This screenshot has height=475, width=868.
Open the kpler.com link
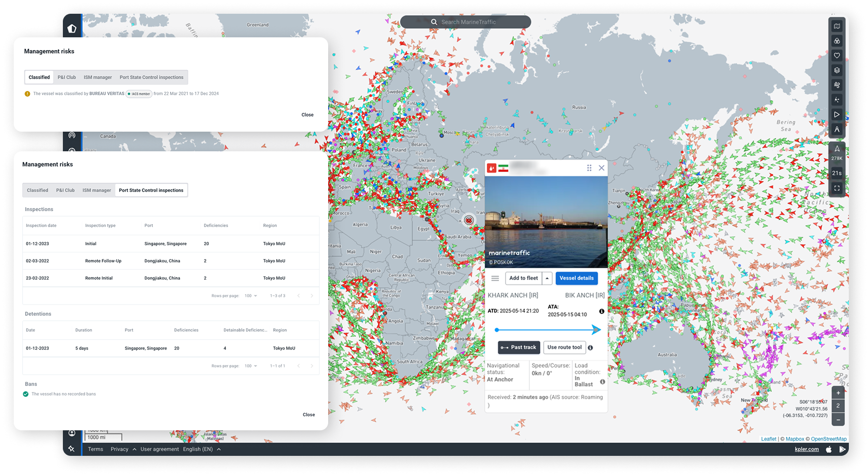coord(807,449)
